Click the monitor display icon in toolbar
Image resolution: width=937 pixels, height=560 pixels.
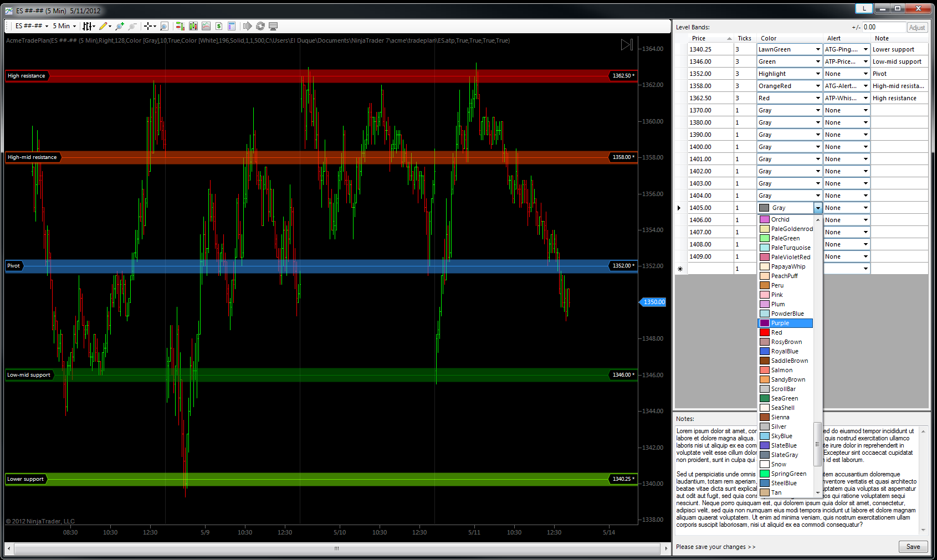pyautogui.click(x=273, y=26)
